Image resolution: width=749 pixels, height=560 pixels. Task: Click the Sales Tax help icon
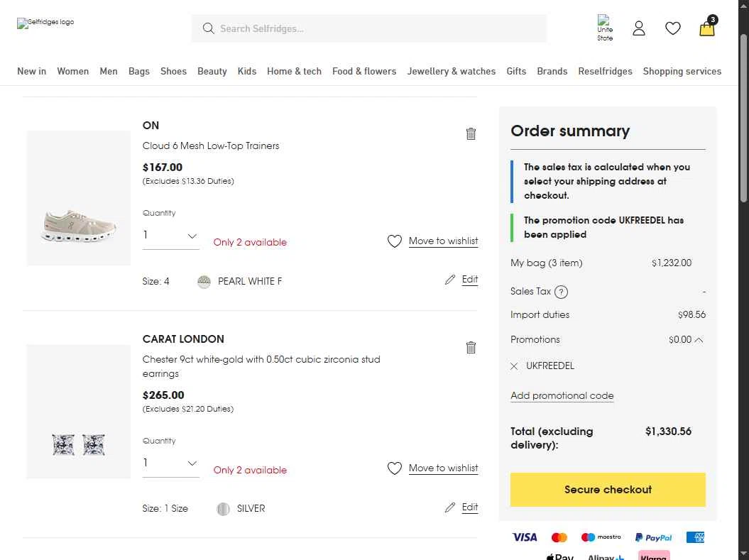click(x=562, y=292)
